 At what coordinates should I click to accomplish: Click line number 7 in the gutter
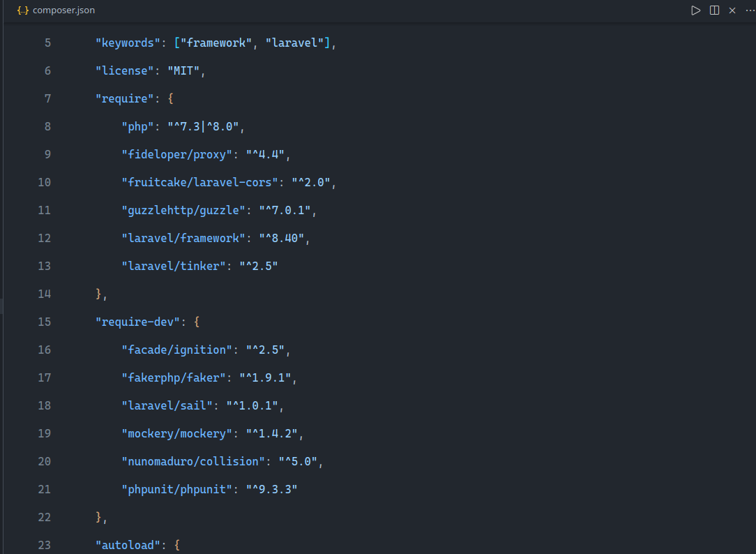47,99
